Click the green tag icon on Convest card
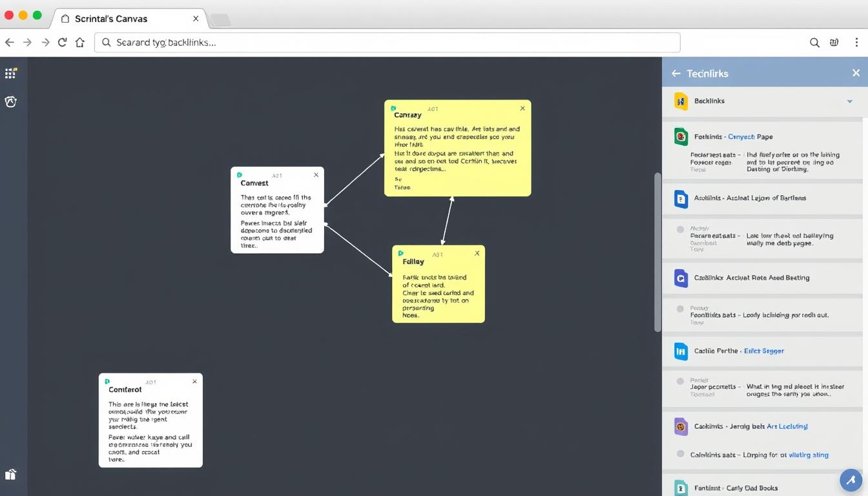The height and width of the screenshot is (496, 868). [240, 175]
